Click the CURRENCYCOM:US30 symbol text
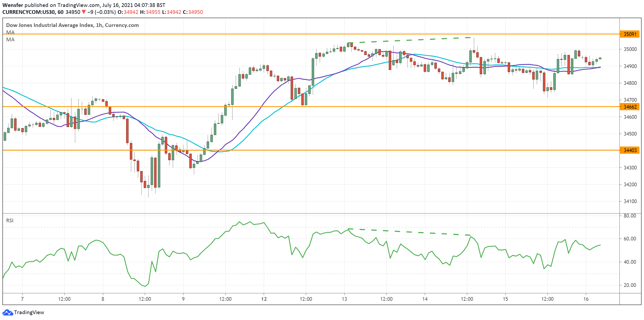644x320 pixels. [29, 12]
